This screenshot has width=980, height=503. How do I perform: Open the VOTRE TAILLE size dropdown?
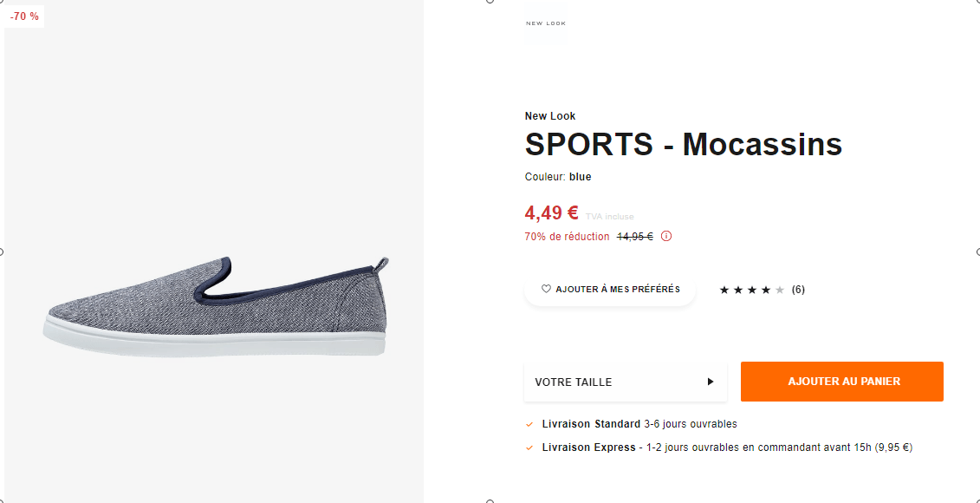[625, 382]
